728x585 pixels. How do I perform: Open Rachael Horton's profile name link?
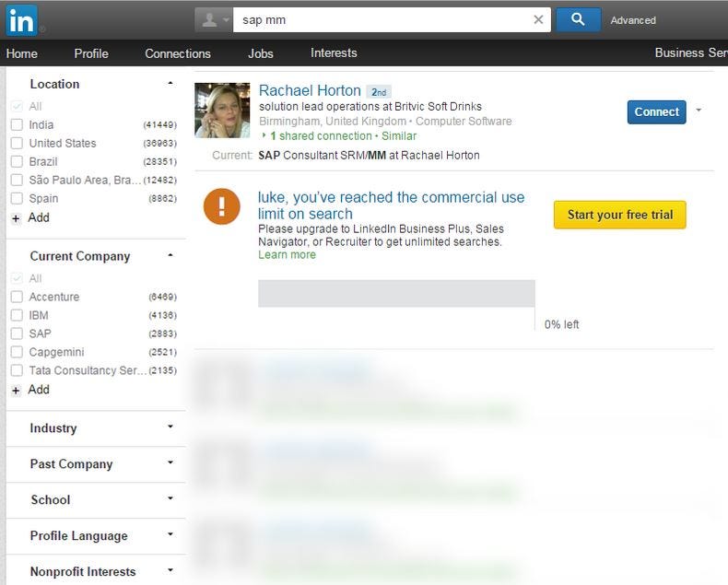click(310, 90)
